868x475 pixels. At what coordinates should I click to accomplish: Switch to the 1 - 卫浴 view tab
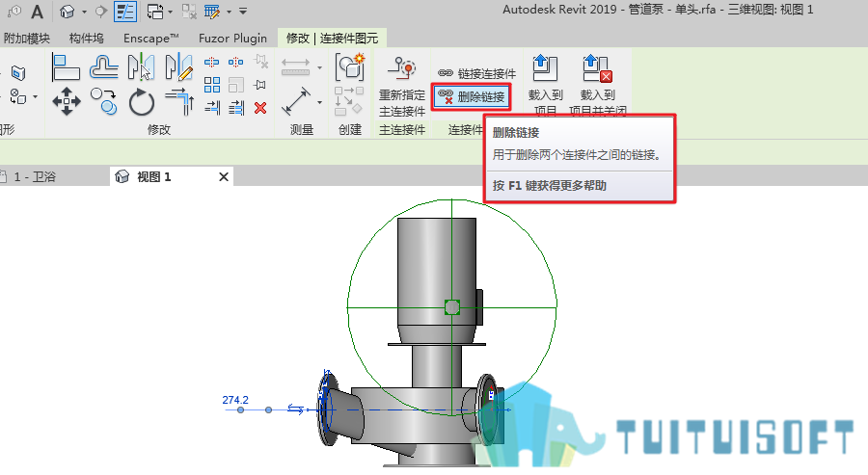point(35,177)
